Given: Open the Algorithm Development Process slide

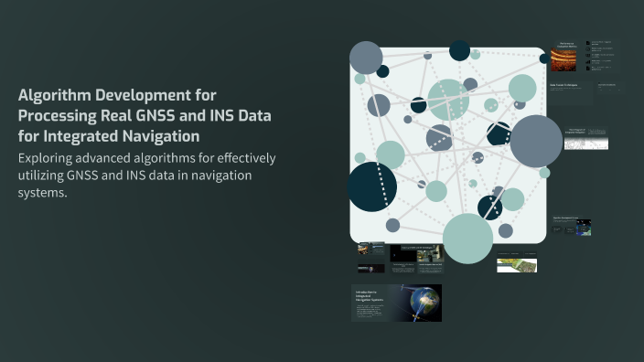Looking at the screenshot, I should 572,226.
